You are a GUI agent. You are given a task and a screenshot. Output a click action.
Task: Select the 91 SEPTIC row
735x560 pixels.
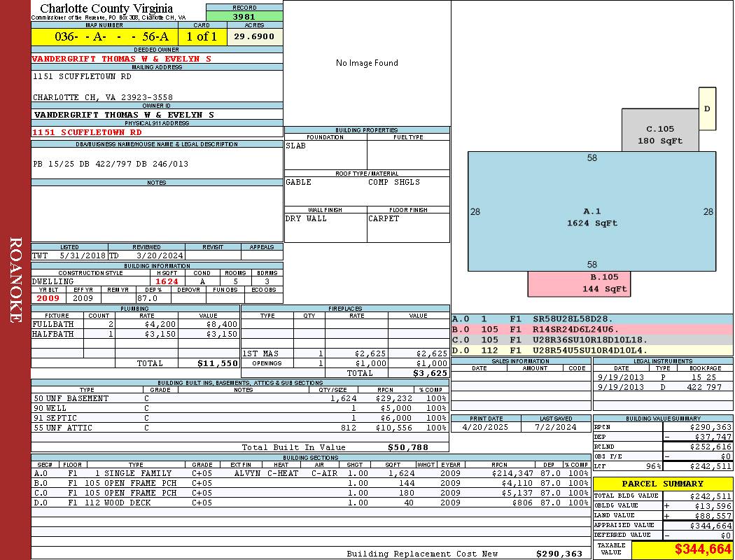click(240, 418)
